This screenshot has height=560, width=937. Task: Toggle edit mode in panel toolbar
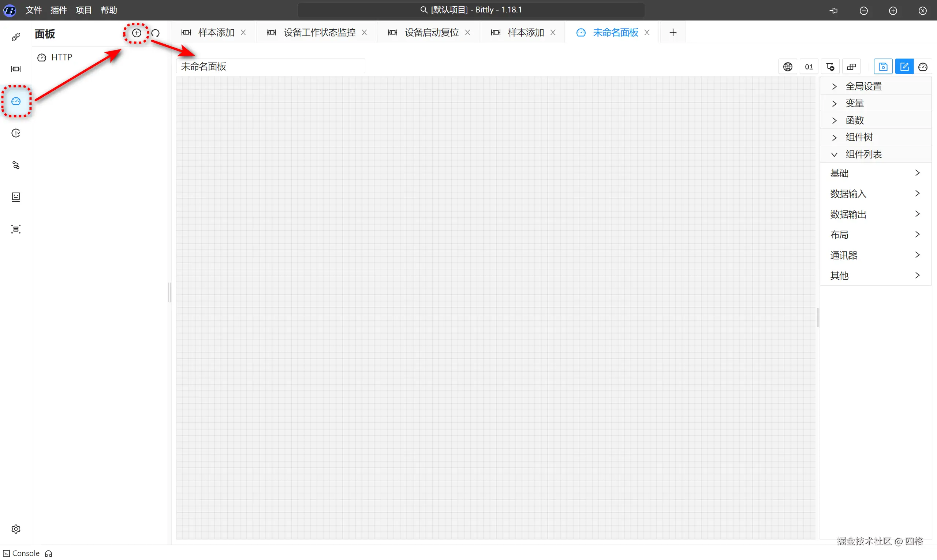click(904, 67)
